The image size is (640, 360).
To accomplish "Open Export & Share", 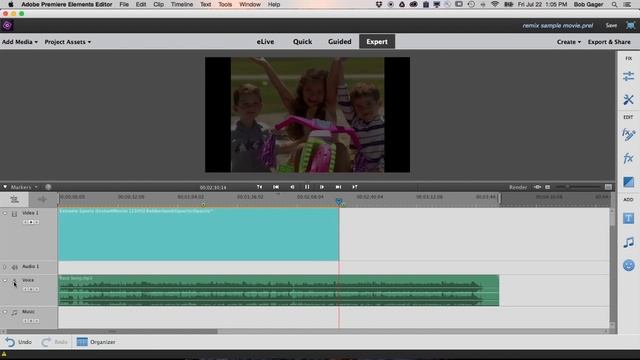I will click(x=609, y=42).
